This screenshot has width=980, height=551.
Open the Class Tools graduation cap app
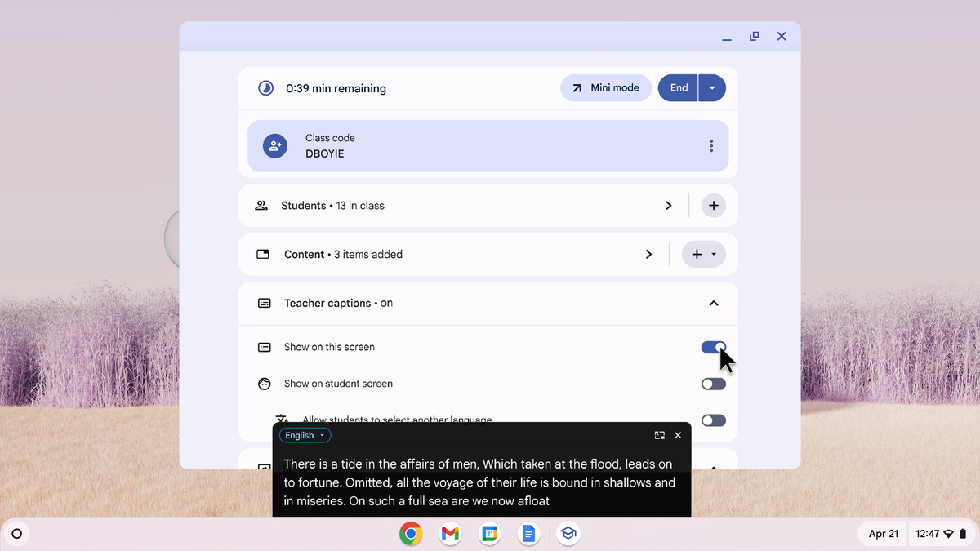click(x=568, y=535)
